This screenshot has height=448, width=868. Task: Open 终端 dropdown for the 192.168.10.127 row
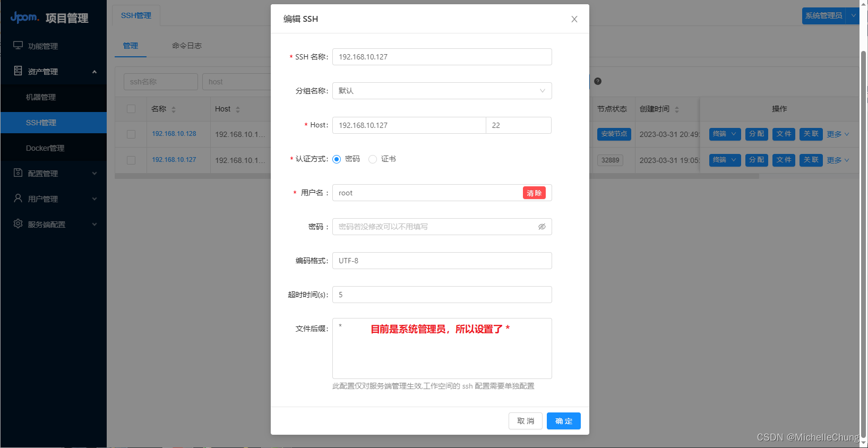pyautogui.click(x=725, y=160)
